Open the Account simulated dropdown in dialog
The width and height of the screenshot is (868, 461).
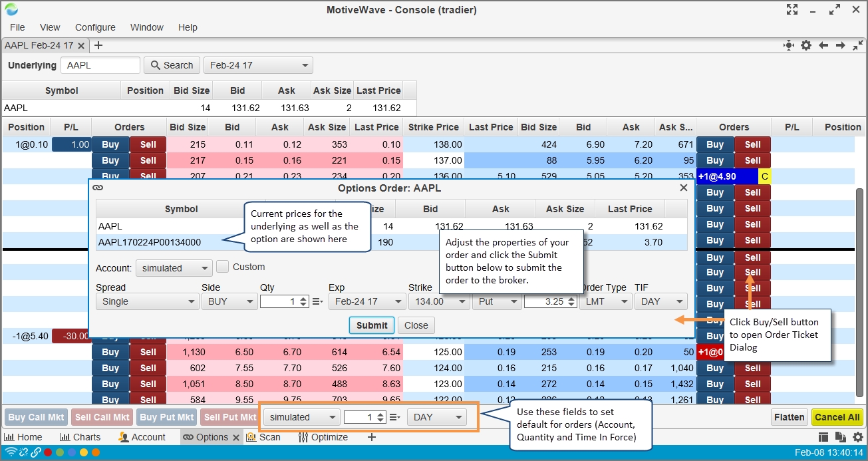(174, 268)
